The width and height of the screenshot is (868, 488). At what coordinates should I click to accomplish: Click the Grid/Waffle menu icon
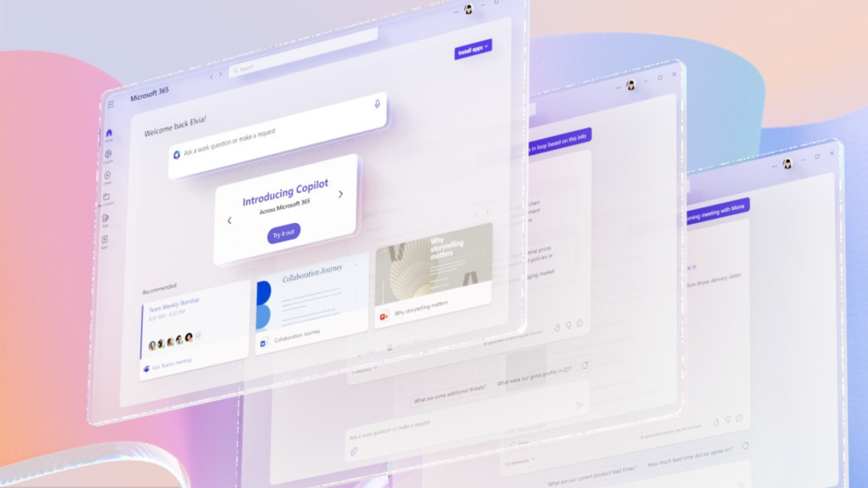(x=111, y=104)
